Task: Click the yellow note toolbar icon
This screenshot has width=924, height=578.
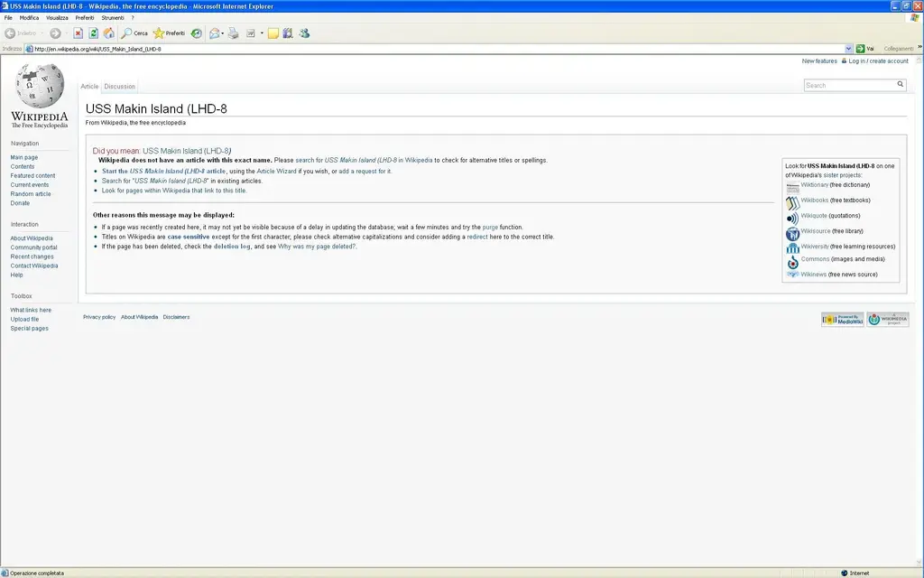Action: click(x=273, y=33)
